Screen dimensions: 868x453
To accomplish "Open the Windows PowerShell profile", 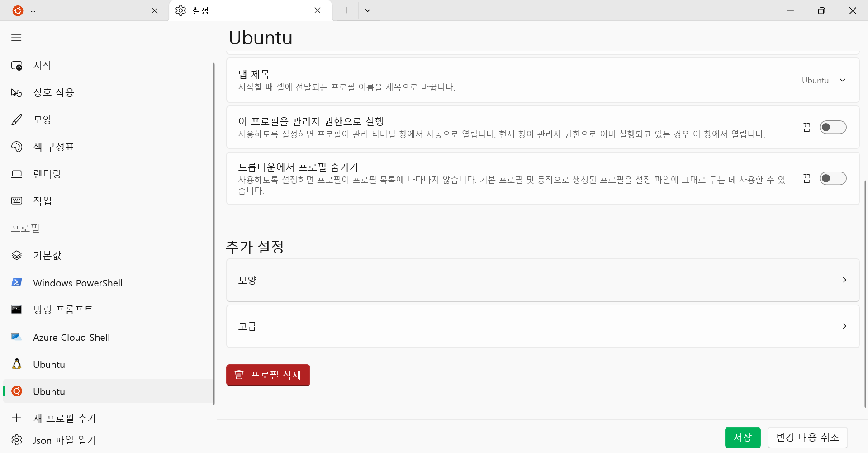I will [108, 283].
